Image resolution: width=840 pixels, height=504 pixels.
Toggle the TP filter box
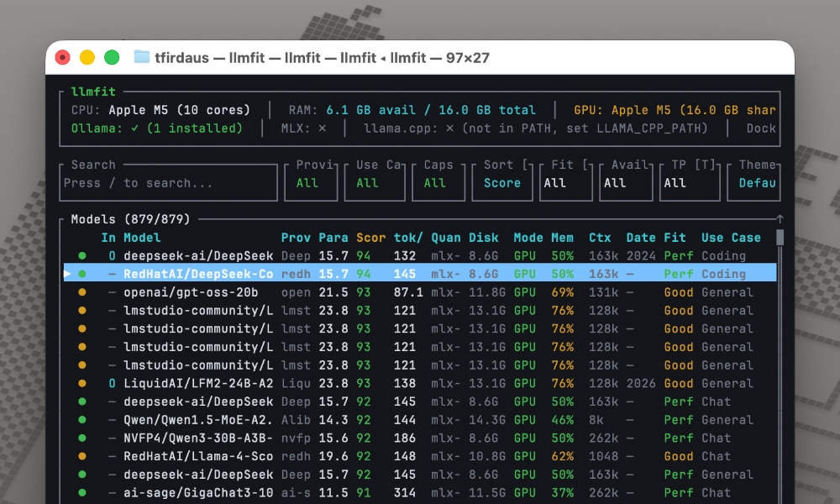(x=690, y=182)
